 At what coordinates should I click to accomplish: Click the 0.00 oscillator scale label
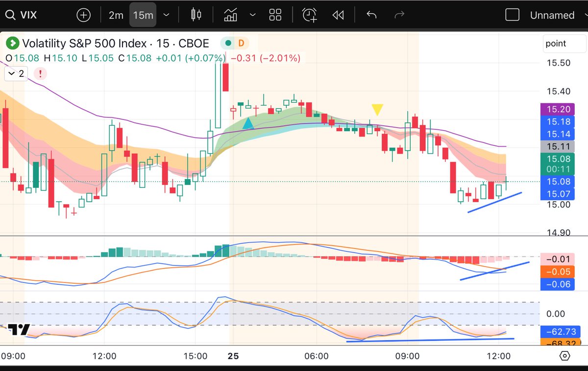[555, 314]
